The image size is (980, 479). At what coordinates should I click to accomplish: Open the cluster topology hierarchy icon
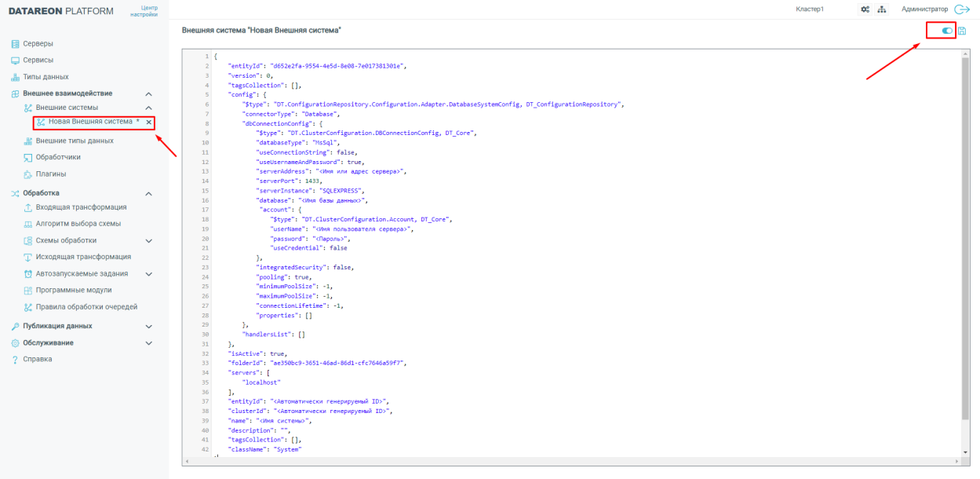tap(881, 9)
